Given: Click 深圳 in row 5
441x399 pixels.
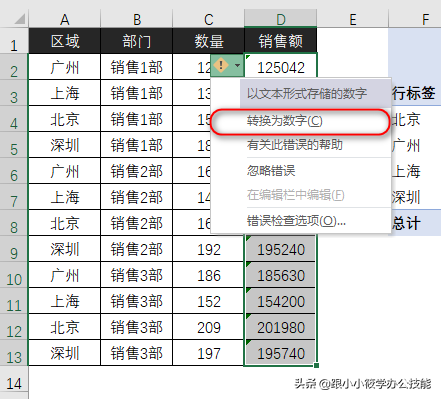Looking at the screenshot, I should pos(65,145).
